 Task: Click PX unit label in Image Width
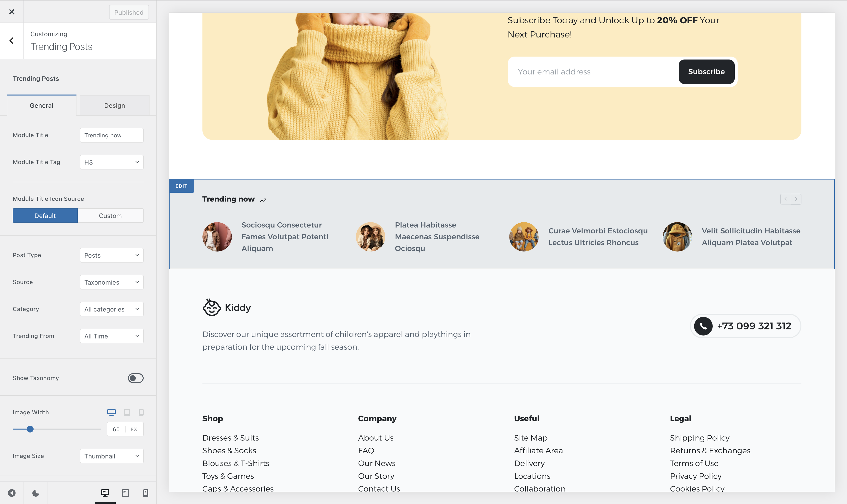click(x=134, y=429)
